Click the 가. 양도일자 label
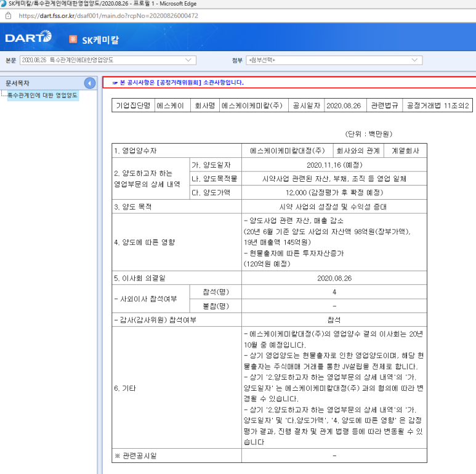 [x=211, y=165]
